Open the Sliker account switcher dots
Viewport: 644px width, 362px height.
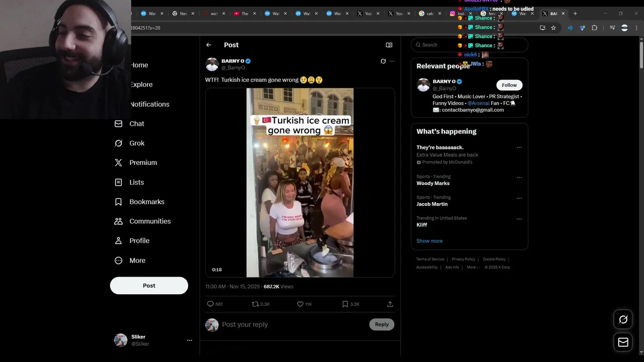click(190, 340)
